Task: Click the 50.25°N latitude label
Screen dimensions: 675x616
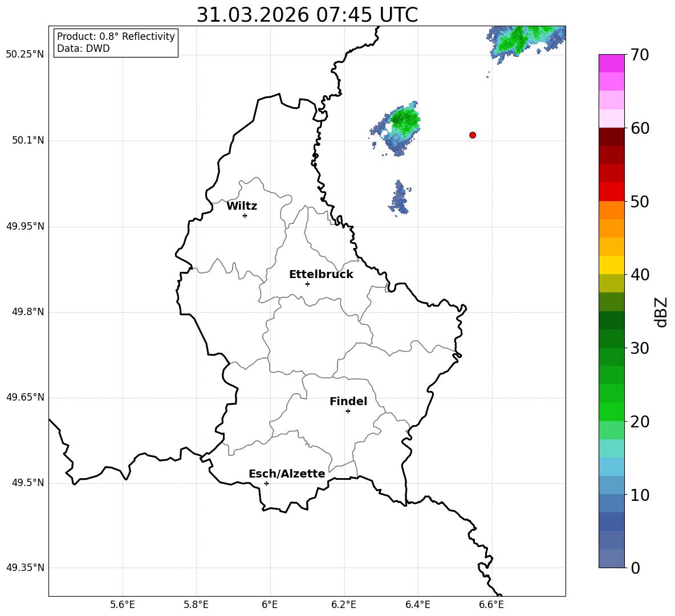Action: [25, 55]
